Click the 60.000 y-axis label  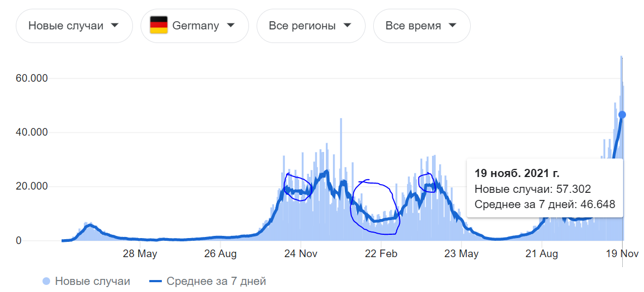point(33,78)
